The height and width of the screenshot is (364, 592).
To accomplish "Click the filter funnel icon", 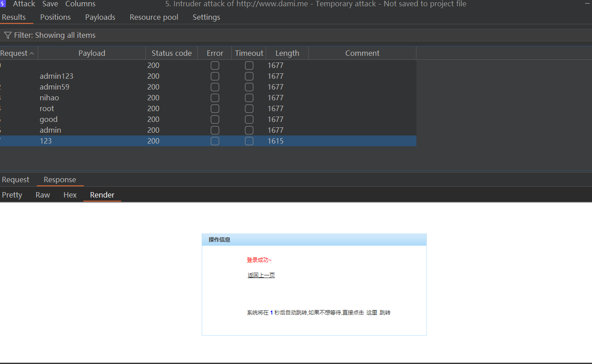I will pyautogui.click(x=7, y=35).
